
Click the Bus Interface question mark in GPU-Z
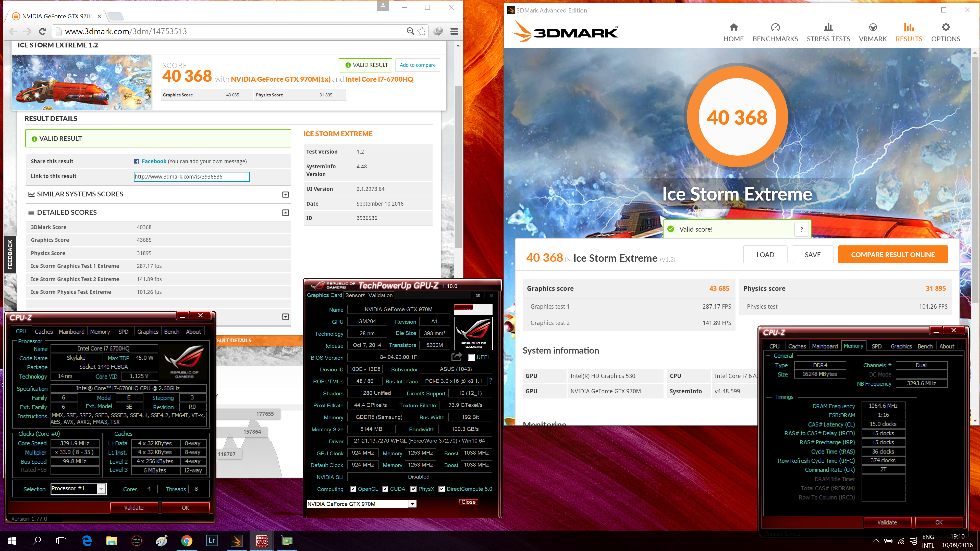[x=491, y=381]
